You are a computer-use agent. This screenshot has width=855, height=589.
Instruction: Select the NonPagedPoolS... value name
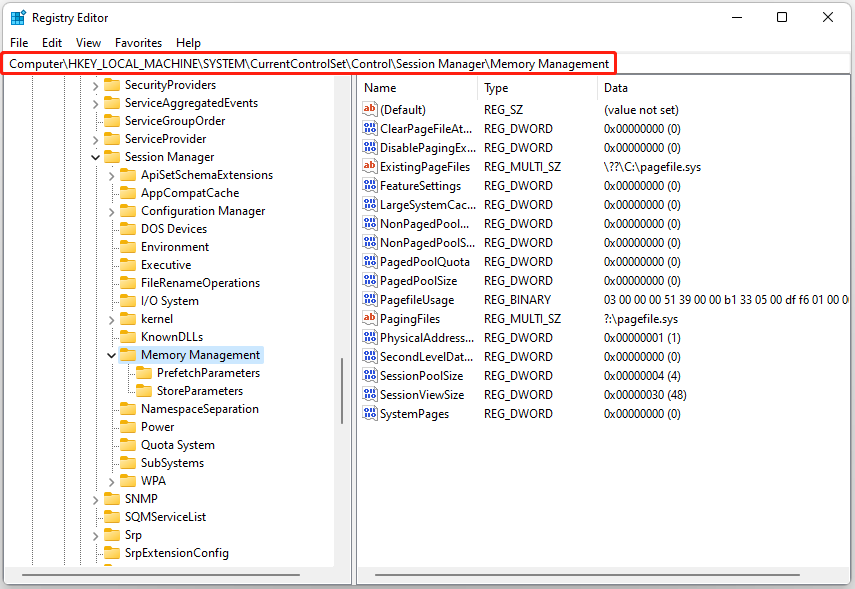point(428,243)
